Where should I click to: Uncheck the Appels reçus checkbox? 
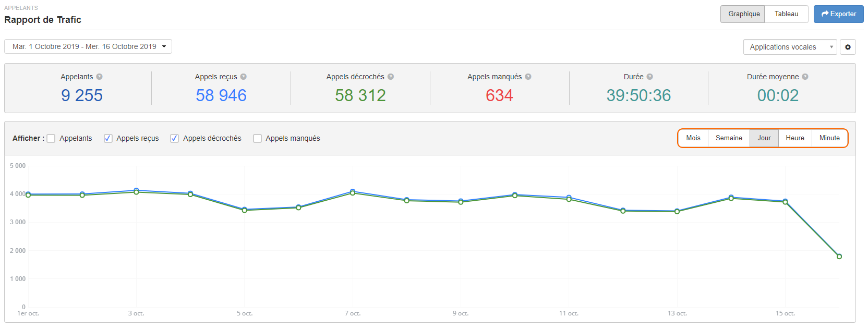coord(108,138)
